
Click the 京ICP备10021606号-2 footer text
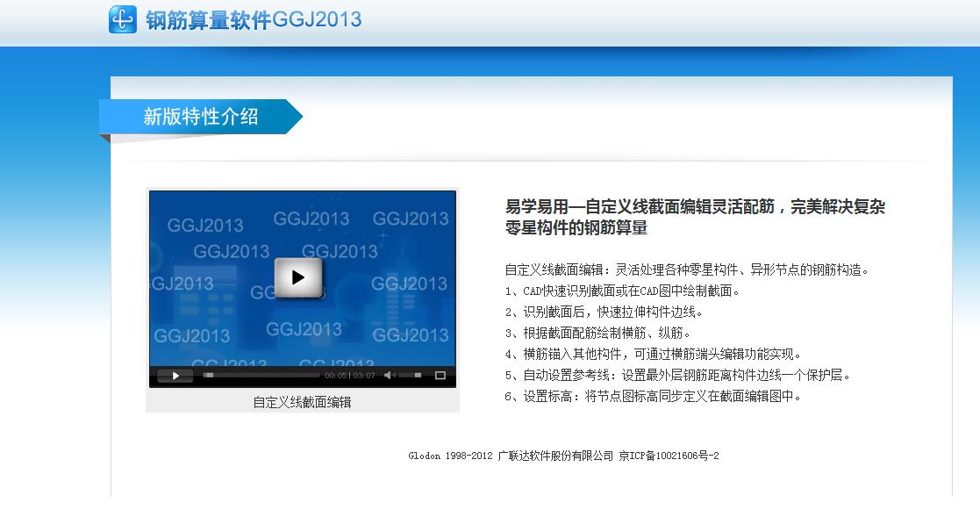click(669, 456)
